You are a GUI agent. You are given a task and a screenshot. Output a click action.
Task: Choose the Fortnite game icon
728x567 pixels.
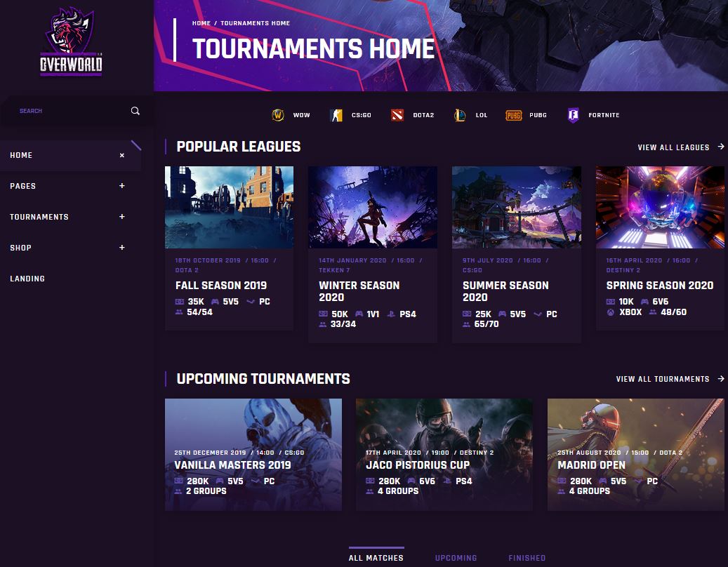574,115
